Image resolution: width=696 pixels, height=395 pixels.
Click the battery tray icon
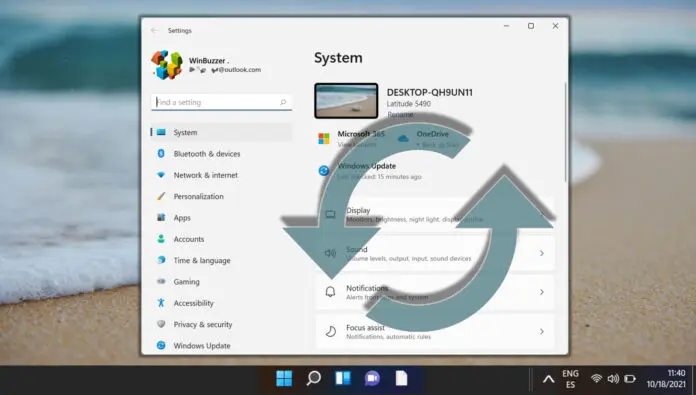(630, 379)
